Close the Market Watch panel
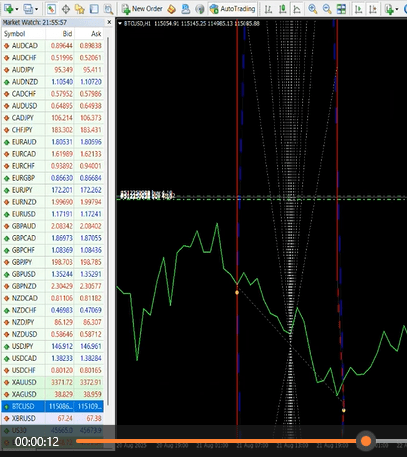This screenshot has height=457, width=407. point(109,22)
